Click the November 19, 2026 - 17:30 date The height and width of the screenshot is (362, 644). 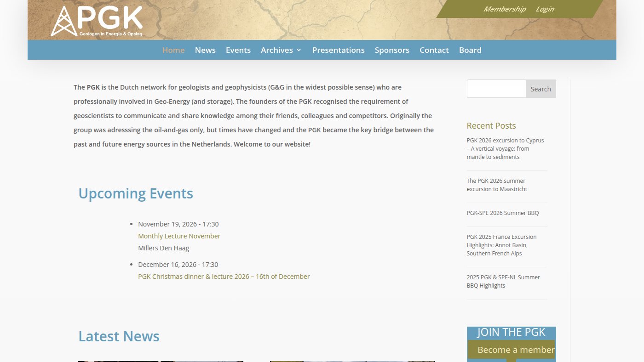coord(178,224)
